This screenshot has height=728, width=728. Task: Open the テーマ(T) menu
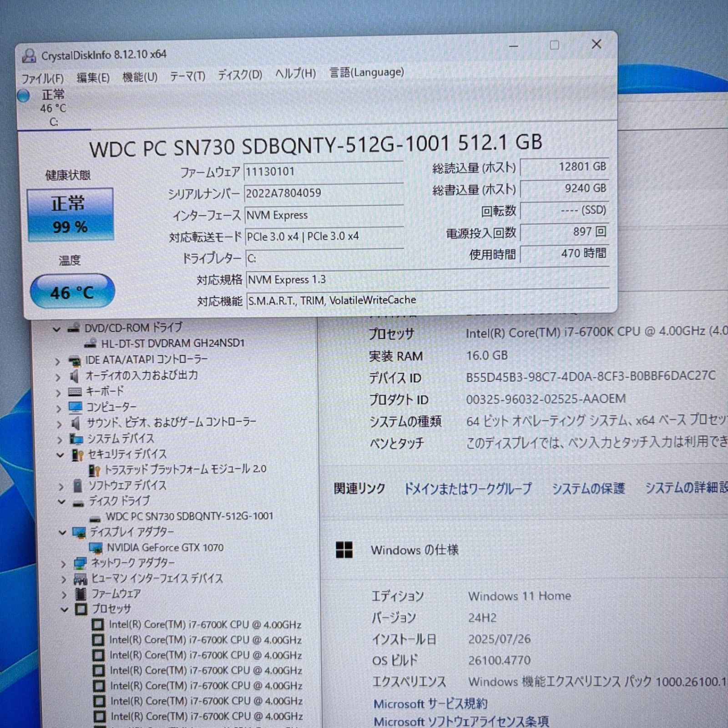click(x=187, y=76)
